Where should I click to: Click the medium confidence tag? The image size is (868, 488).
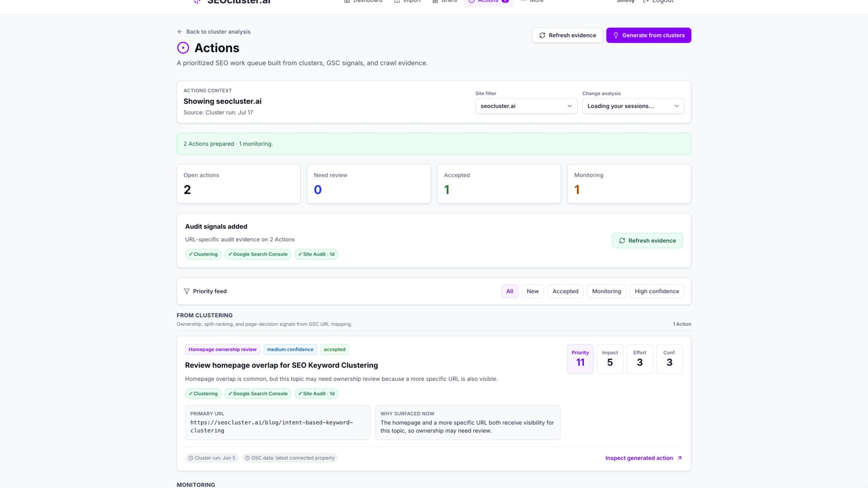click(x=290, y=349)
